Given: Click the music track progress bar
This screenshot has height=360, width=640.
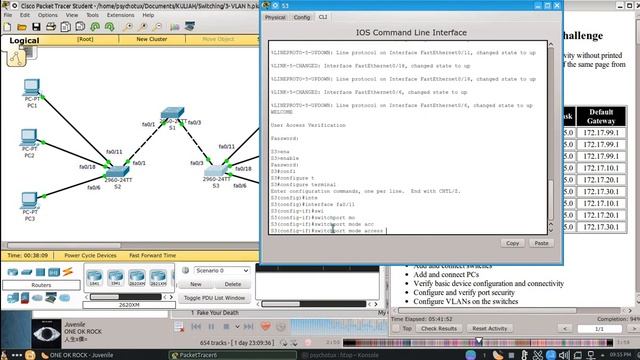Looking at the screenshot, I should coord(478,343).
